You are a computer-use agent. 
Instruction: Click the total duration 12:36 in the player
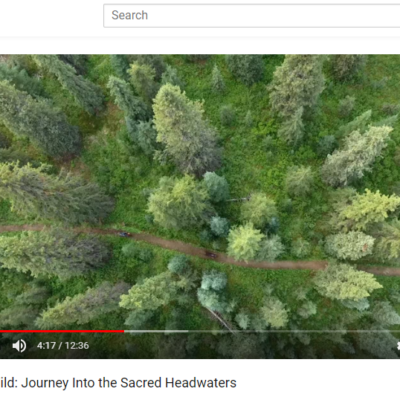77,346
